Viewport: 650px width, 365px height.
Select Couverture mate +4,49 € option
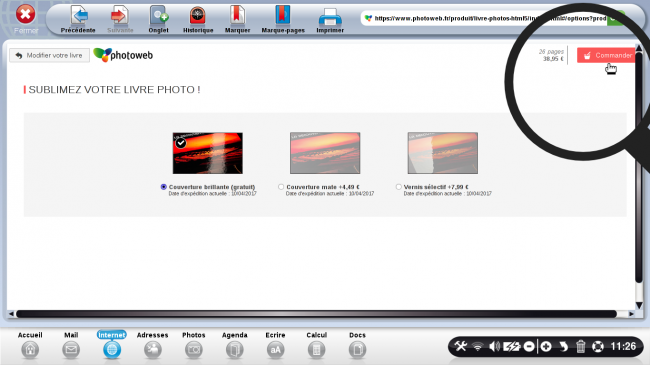281,187
